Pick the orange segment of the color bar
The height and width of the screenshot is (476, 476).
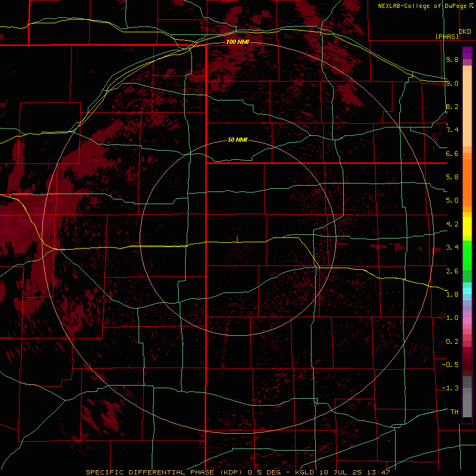click(467, 182)
